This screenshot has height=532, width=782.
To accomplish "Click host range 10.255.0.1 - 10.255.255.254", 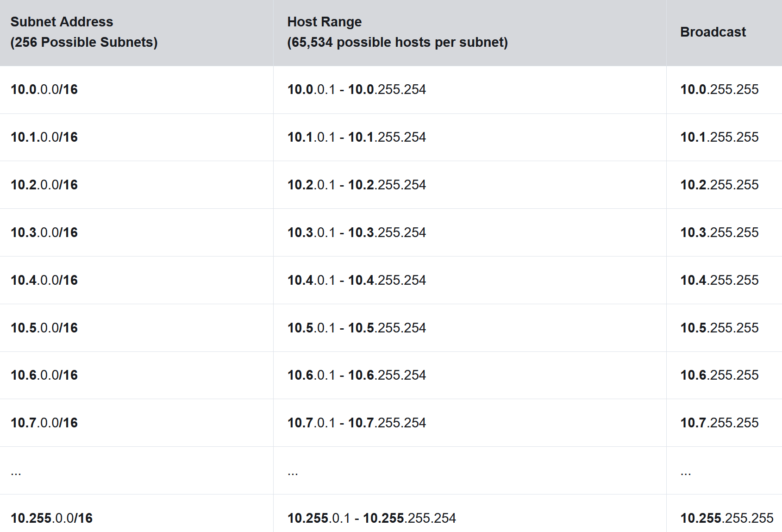I will click(371, 518).
